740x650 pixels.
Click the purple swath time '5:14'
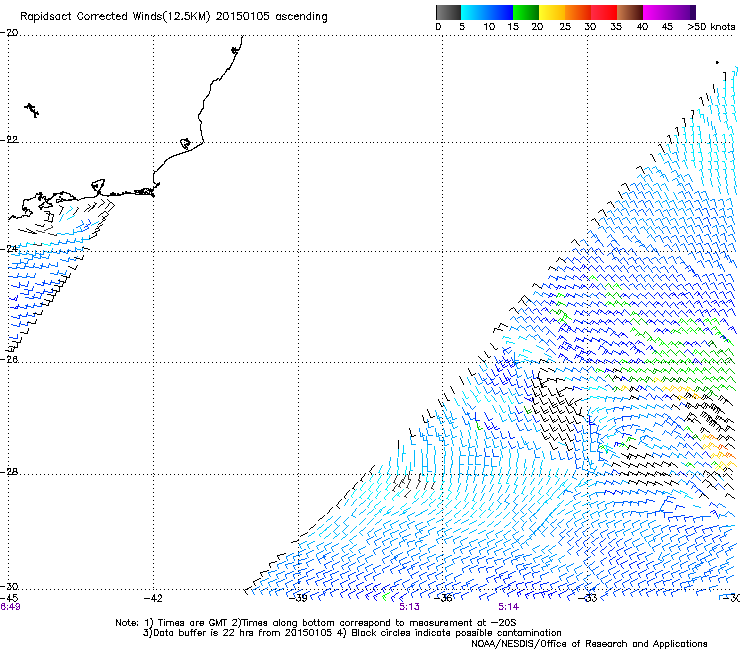pyautogui.click(x=508, y=607)
